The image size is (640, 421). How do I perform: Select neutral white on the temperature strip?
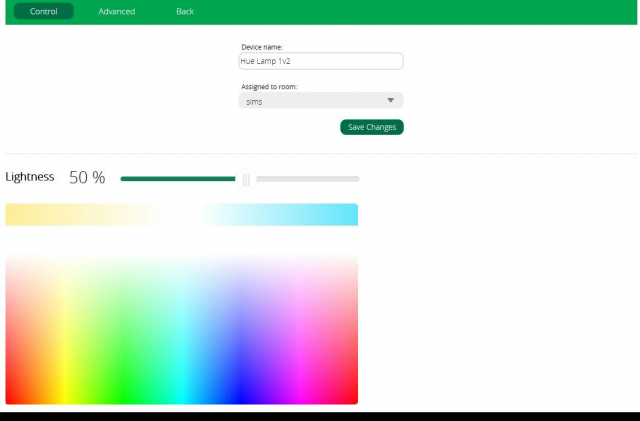(x=181, y=215)
